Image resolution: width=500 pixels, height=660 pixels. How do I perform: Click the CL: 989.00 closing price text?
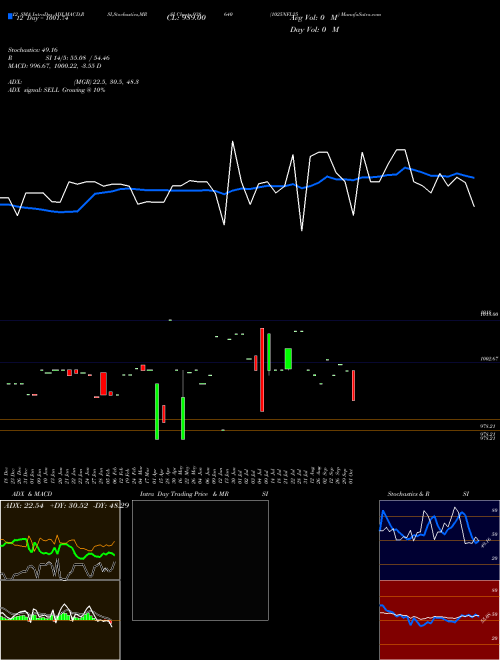point(186,18)
